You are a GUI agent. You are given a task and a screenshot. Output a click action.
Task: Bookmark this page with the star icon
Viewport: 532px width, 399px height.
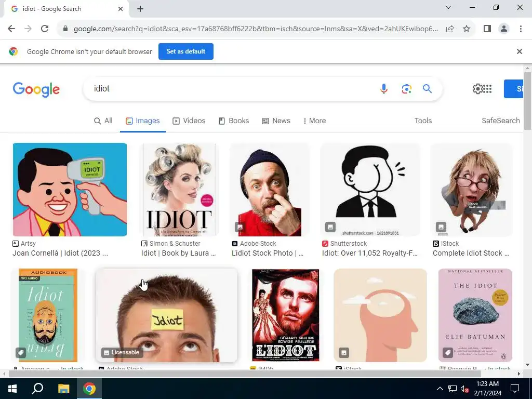point(467,29)
